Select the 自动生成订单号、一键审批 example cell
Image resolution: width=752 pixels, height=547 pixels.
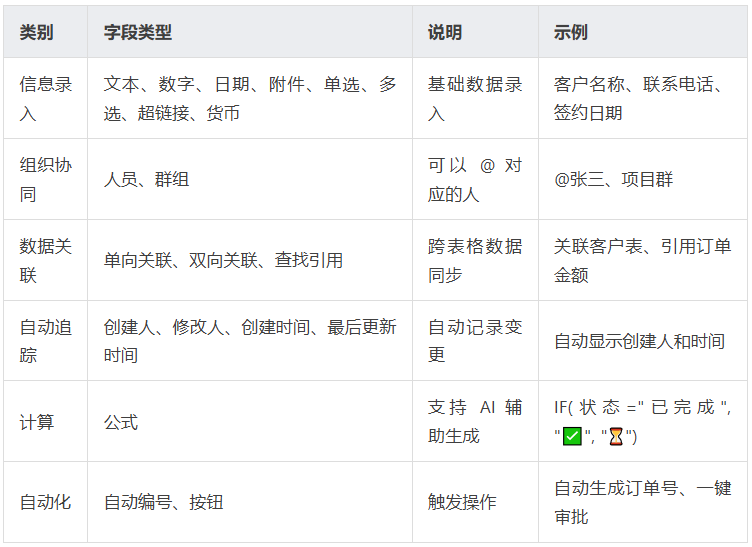(x=643, y=502)
